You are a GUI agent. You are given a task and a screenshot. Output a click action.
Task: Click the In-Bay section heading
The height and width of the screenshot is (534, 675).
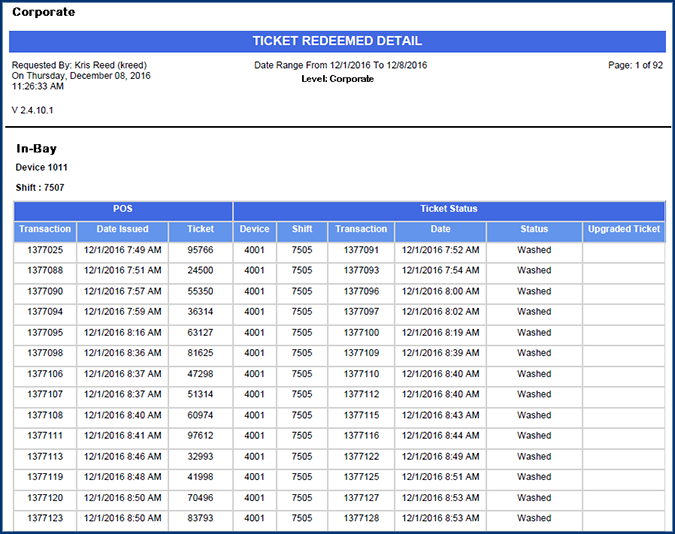(36, 148)
